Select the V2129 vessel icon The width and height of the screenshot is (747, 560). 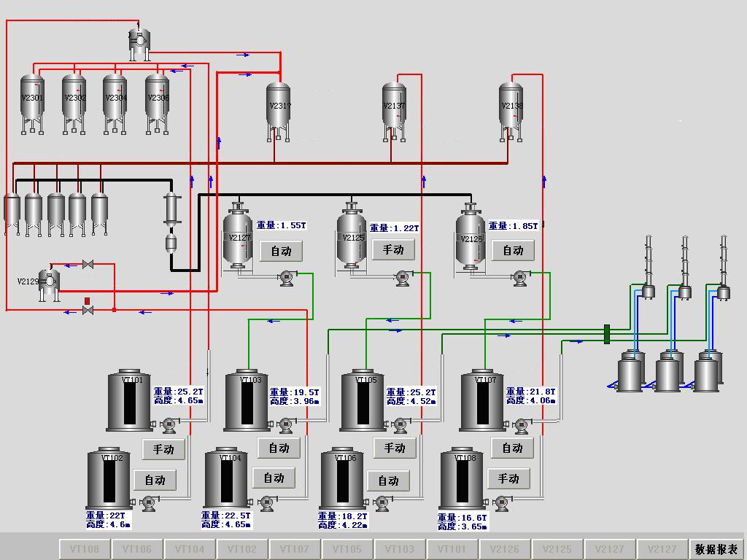49,282
